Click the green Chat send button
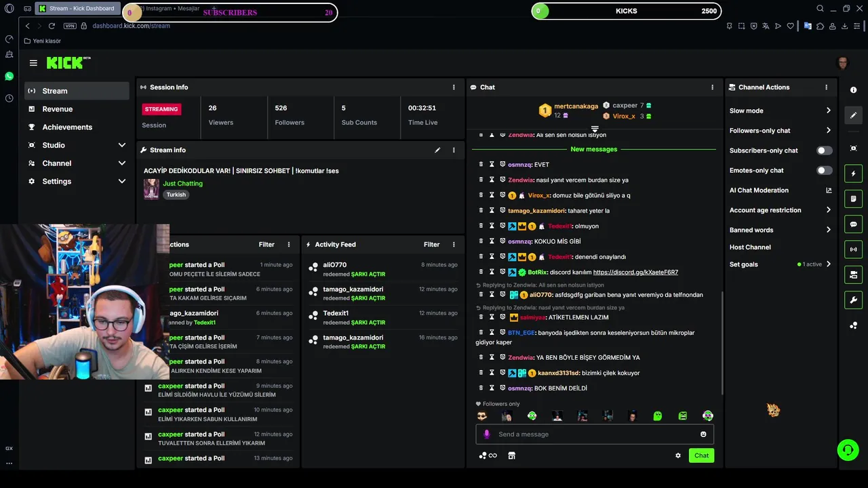 point(701,455)
